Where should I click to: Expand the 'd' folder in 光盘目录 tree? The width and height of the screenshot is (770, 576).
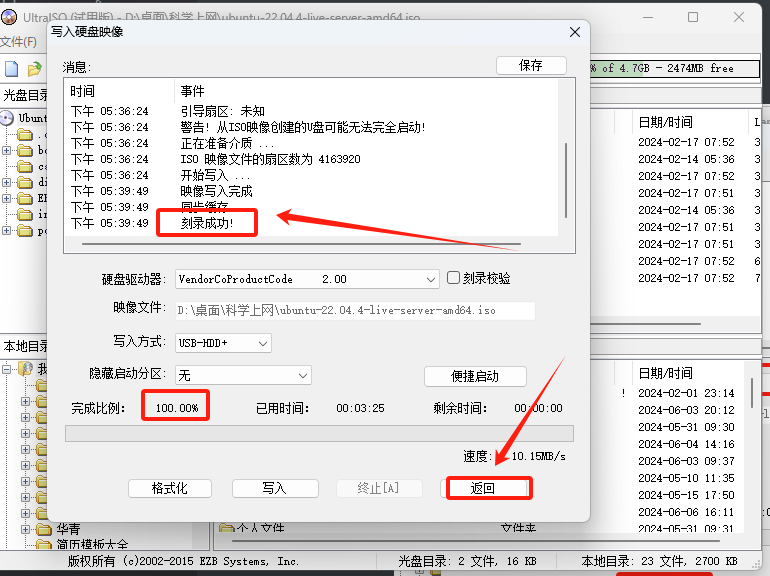pos(6,182)
